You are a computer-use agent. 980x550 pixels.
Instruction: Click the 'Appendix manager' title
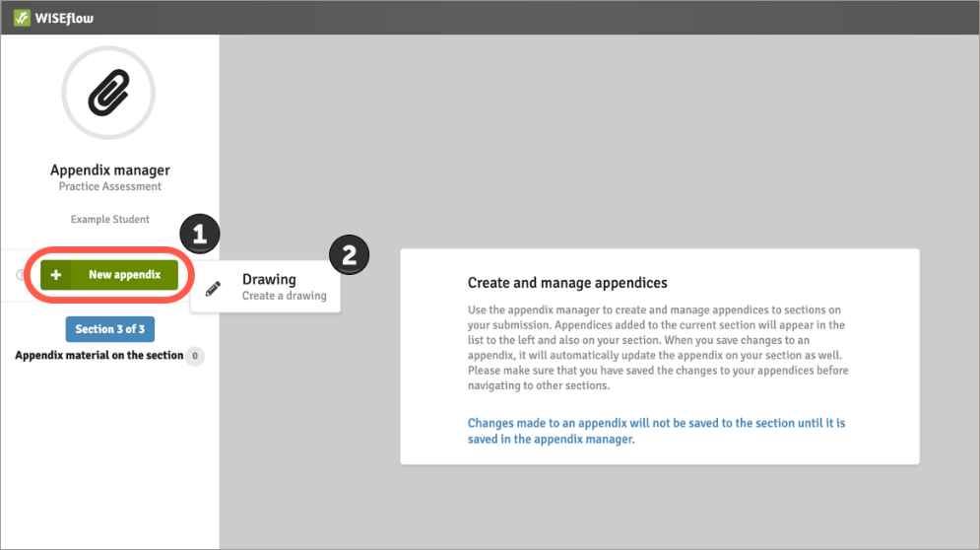point(109,170)
